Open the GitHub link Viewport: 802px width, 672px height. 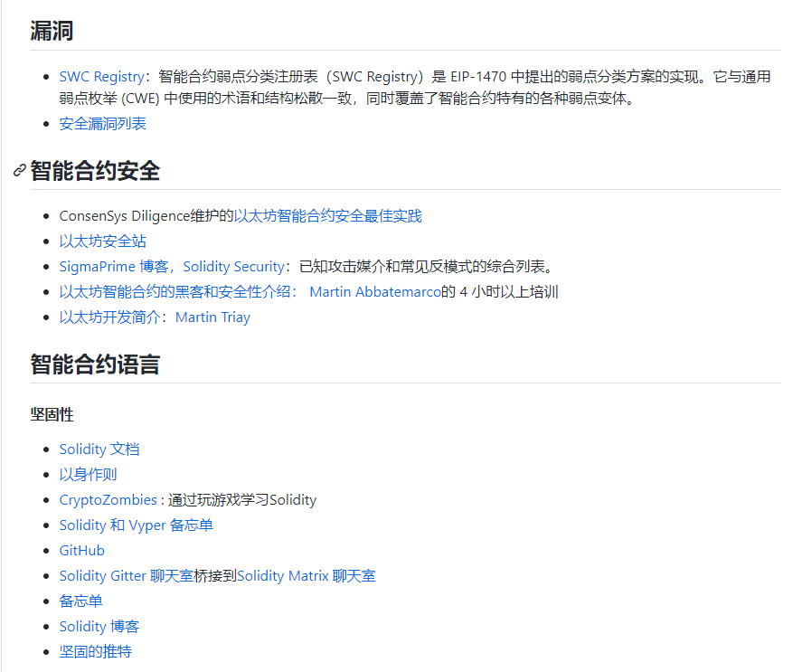[x=82, y=551]
